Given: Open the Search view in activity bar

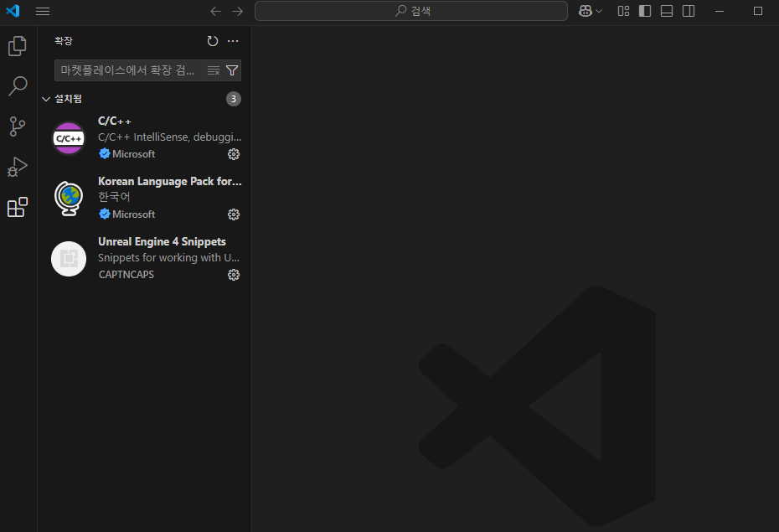Looking at the screenshot, I should (18, 86).
